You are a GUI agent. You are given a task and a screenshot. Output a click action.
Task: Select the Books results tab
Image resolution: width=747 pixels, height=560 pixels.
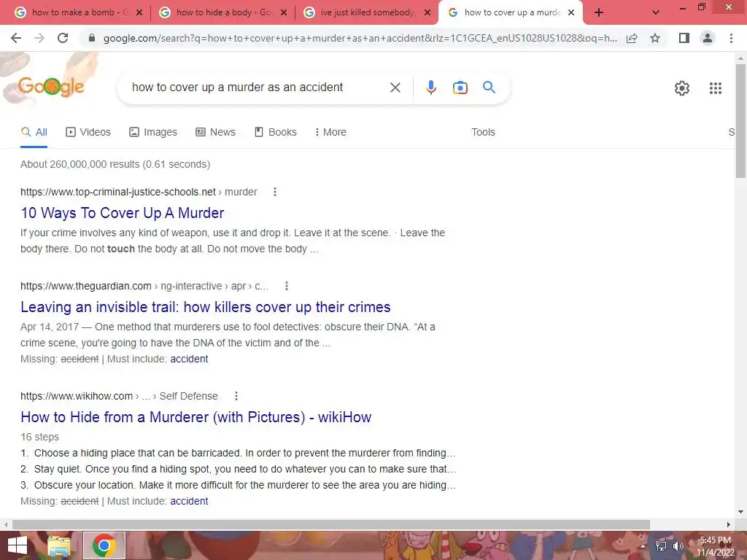(275, 133)
